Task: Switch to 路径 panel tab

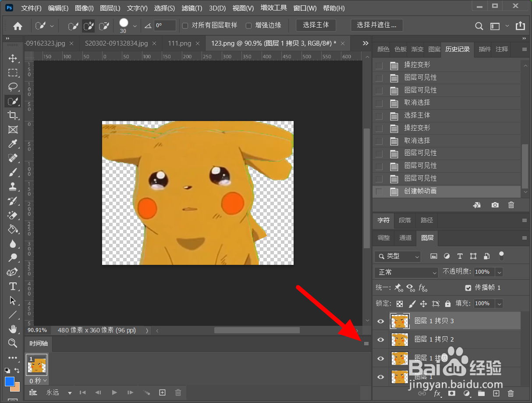Action: [427, 220]
